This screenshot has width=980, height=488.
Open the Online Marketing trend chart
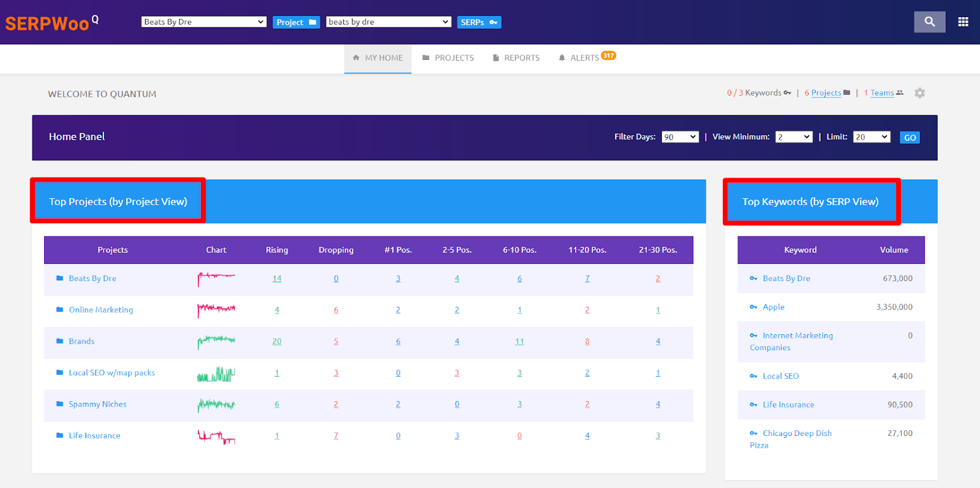(x=216, y=310)
